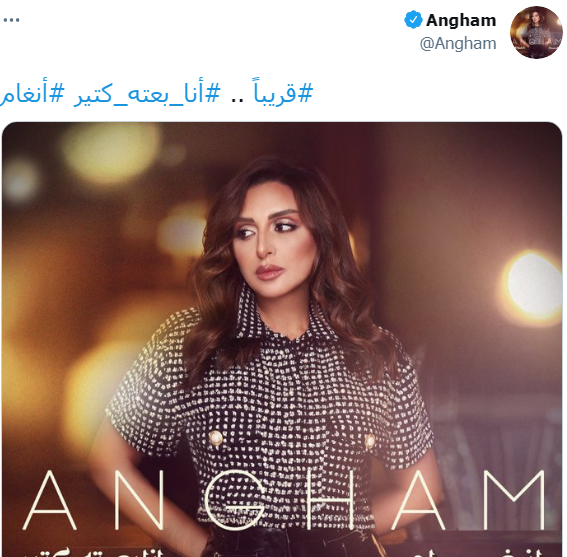Image resolution: width=567 pixels, height=557 pixels.
Task: Click the first letter A of poster title
Action: 50,499
